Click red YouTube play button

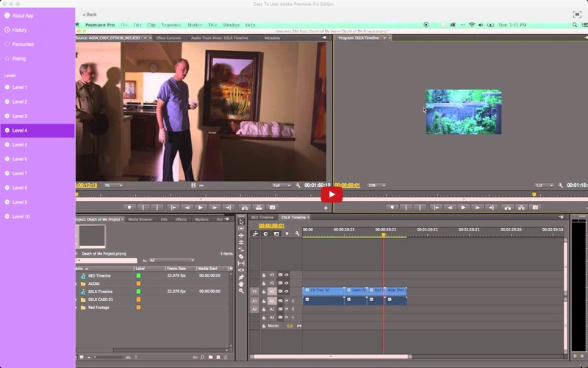pyautogui.click(x=331, y=194)
